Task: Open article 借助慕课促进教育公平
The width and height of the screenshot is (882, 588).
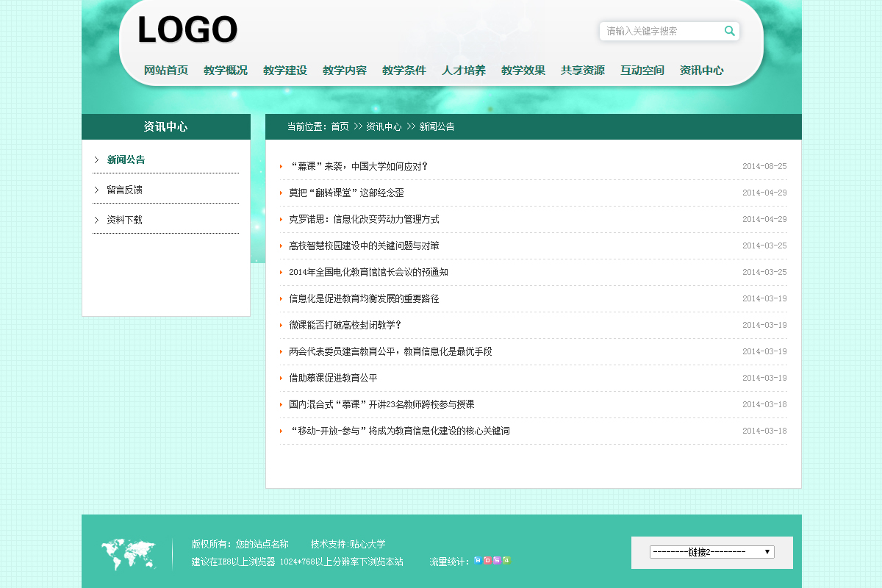Action: click(x=333, y=378)
